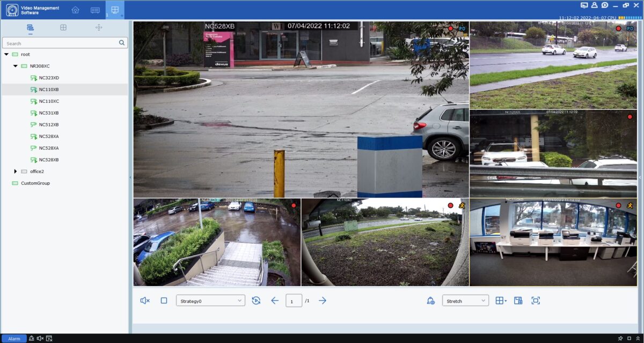Open the split-screen grid layout selector
Screen dimensions: 644x343
(x=501, y=301)
